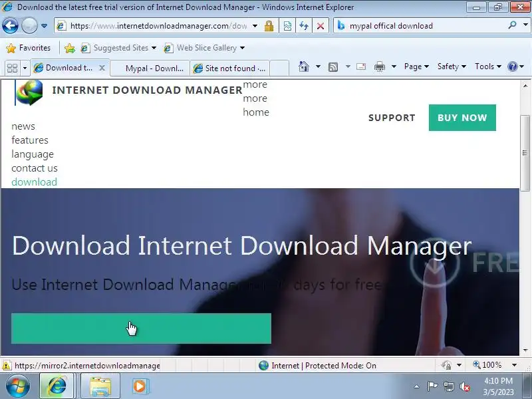Click the browser Forward arrow button
Screen dimensions: 532x399
pyautogui.click(x=29, y=26)
